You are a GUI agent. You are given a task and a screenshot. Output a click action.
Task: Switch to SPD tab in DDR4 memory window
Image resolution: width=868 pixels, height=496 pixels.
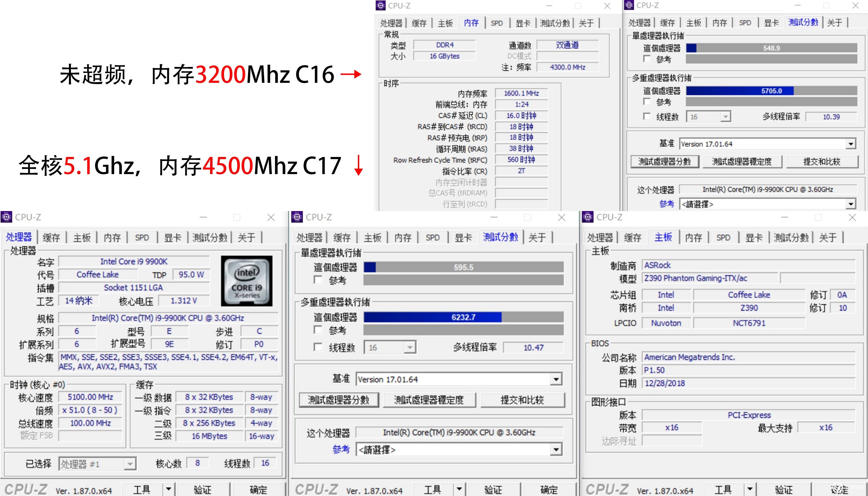pyautogui.click(x=497, y=23)
